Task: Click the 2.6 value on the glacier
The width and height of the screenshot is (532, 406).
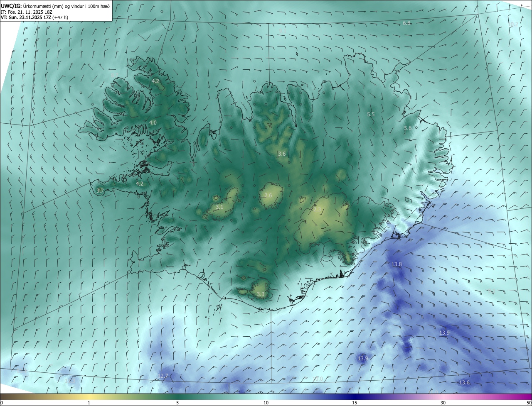Action: [x=268, y=196]
